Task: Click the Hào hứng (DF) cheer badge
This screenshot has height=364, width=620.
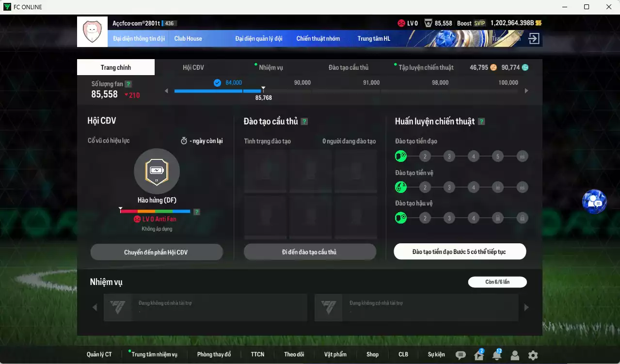Action: tap(157, 171)
